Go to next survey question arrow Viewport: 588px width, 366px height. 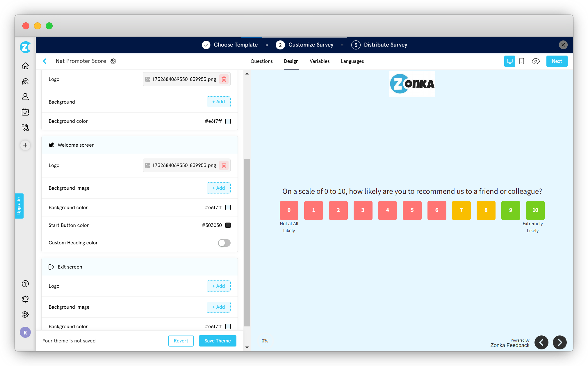tap(560, 342)
